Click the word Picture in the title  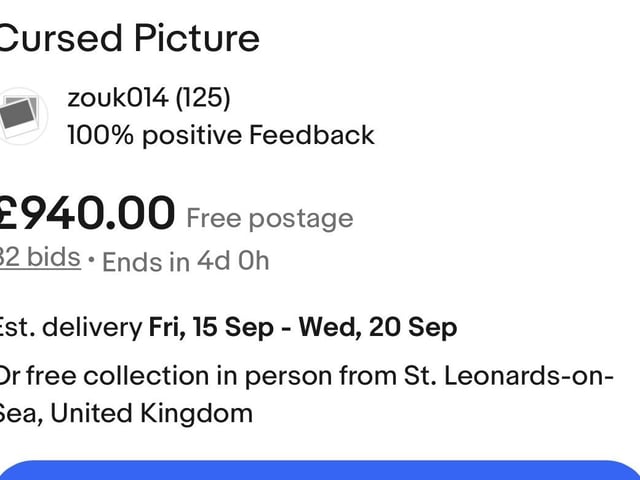click(197, 38)
